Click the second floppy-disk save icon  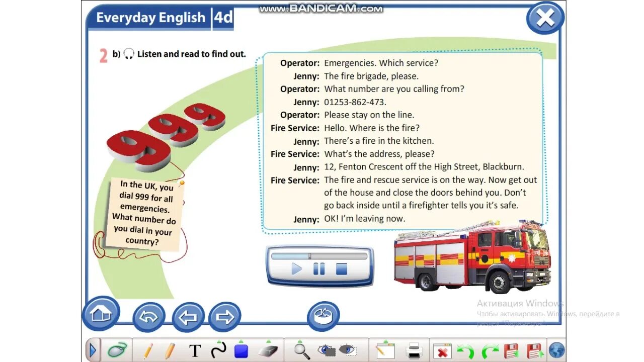coord(534,351)
